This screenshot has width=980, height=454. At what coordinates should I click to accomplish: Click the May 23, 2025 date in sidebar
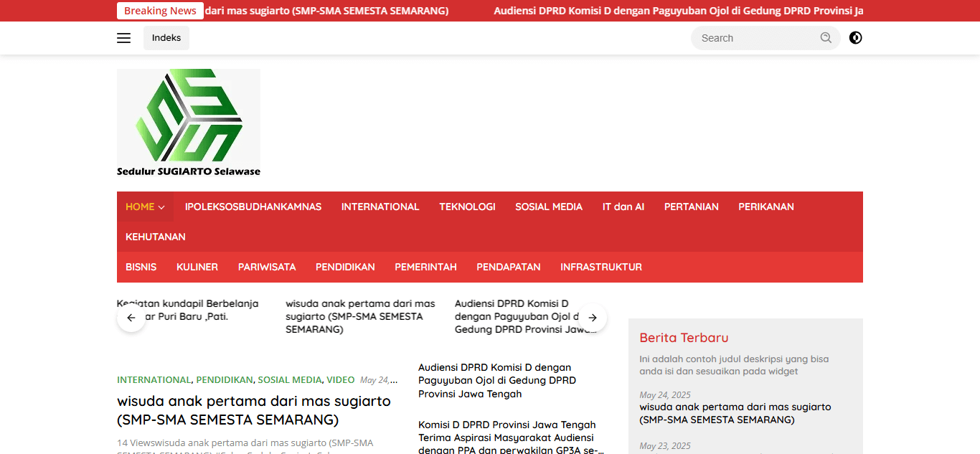[665, 446]
